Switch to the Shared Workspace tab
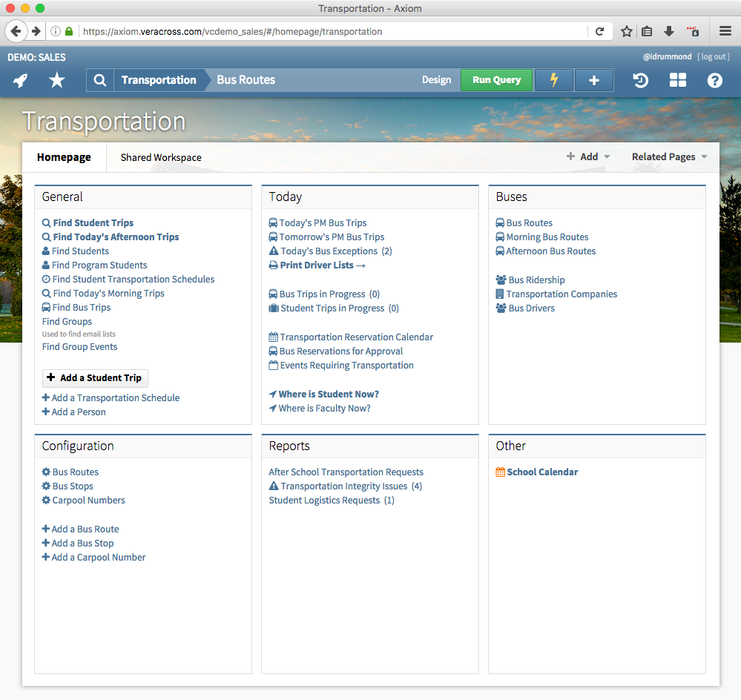This screenshot has height=700, width=741. tap(161, 157)
